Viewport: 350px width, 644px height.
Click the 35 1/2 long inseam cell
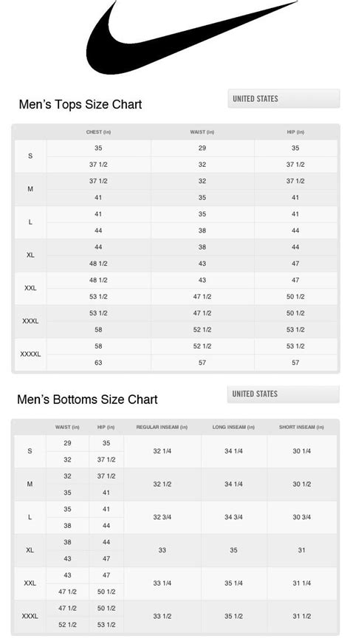point(233,616)
